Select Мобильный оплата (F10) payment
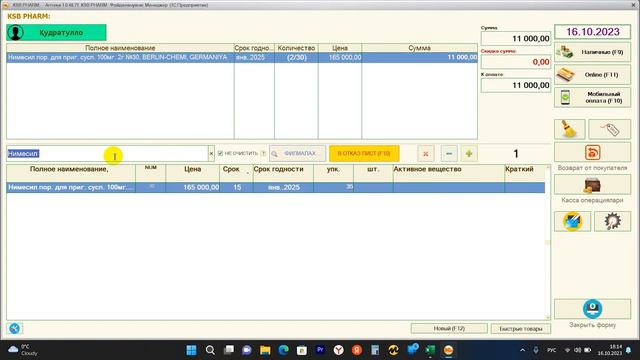The height and width of the screenshot is (360, 640). [592, 98]
